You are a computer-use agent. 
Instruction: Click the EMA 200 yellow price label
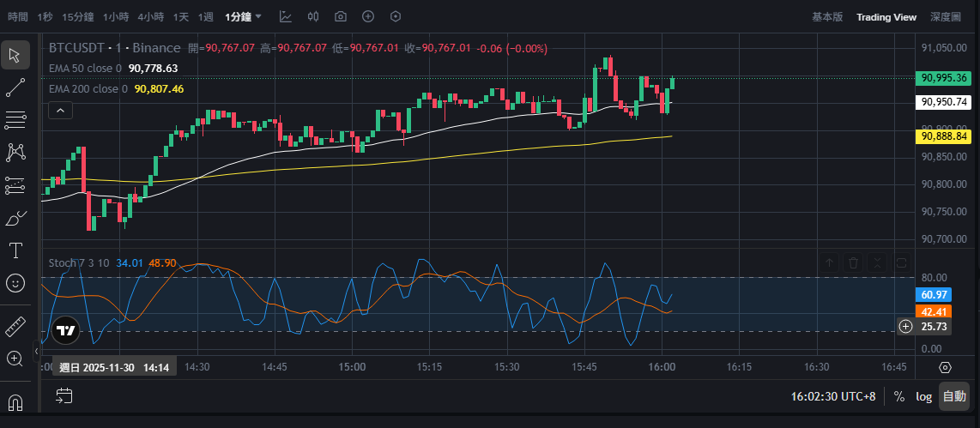tap(945, 136)
